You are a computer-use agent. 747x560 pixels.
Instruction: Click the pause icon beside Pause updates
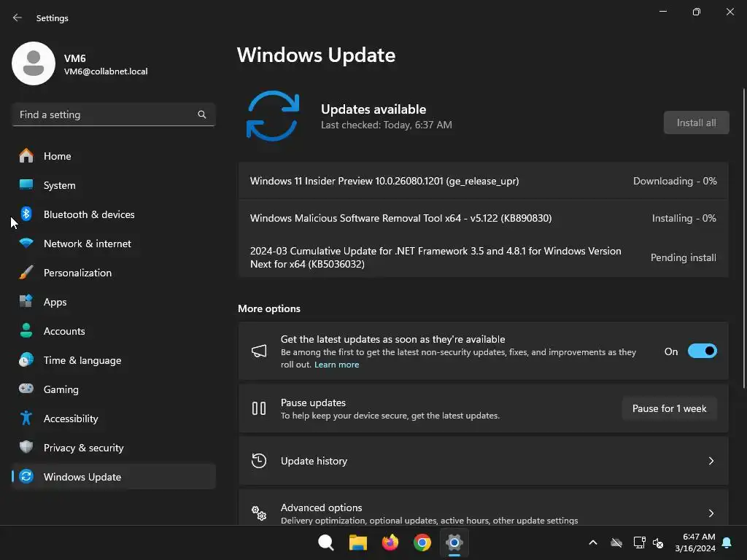click(259, 408)
